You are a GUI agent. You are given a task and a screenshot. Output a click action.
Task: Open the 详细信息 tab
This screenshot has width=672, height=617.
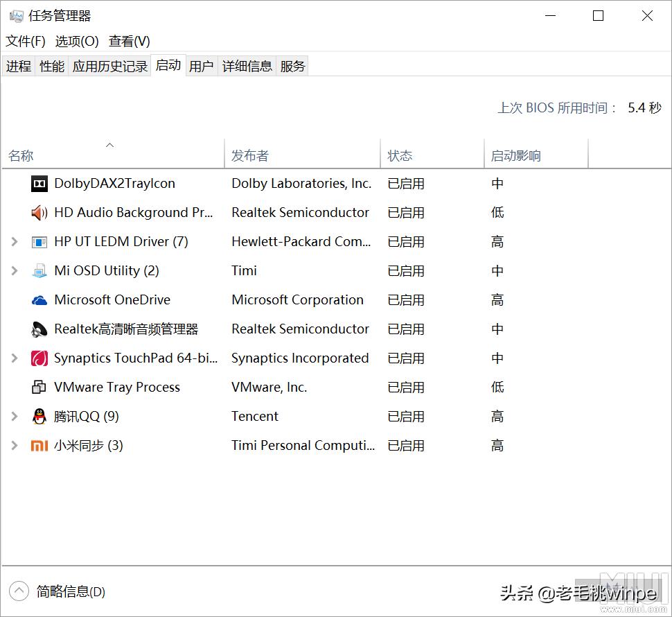(247, 66)
